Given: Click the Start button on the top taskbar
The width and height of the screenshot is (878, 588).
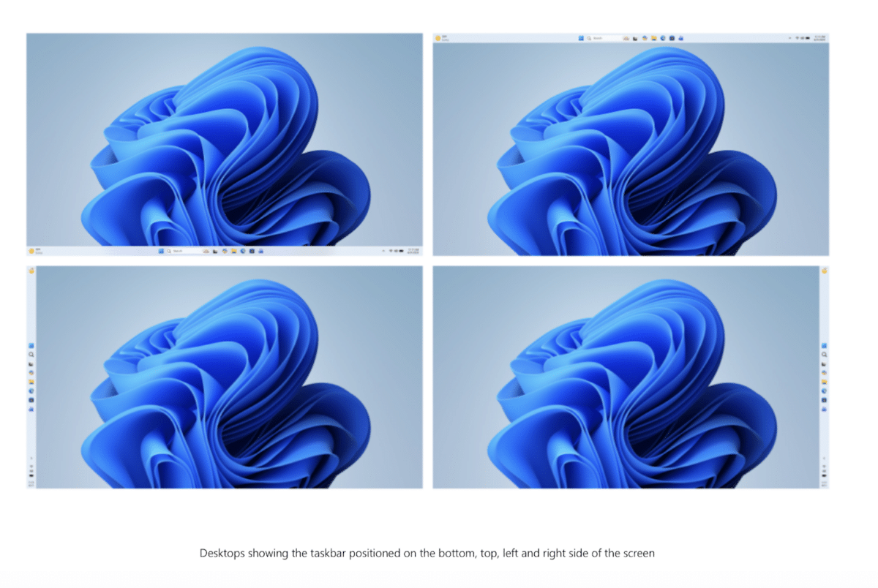Looking at the screenshot, I should click(581, 37).
